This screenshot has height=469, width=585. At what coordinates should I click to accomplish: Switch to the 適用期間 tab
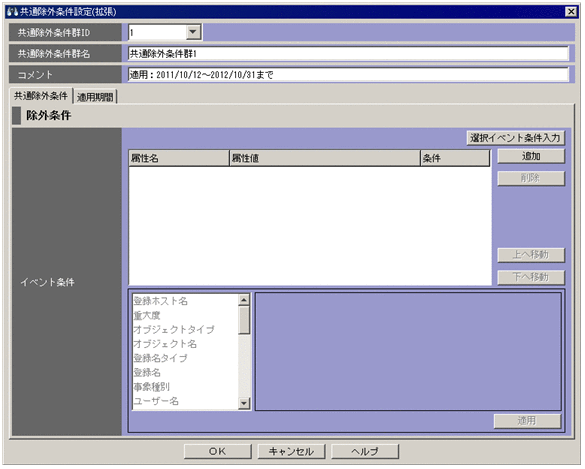click(95, 97)
